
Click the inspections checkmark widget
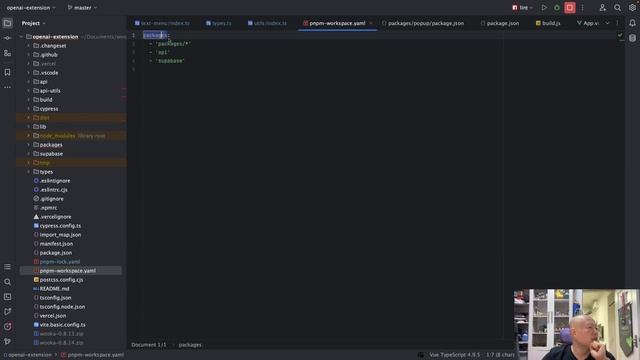pos(620,36)
